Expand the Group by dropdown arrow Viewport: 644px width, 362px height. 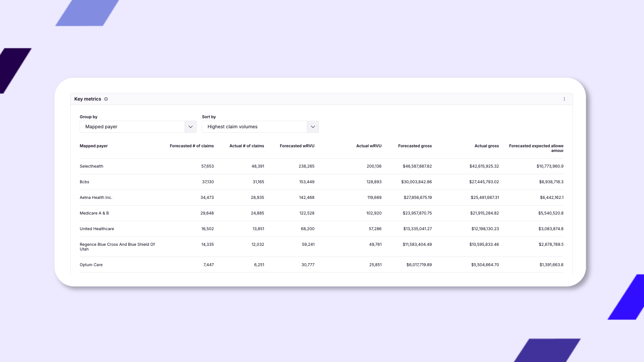click(x=191, y=127)
